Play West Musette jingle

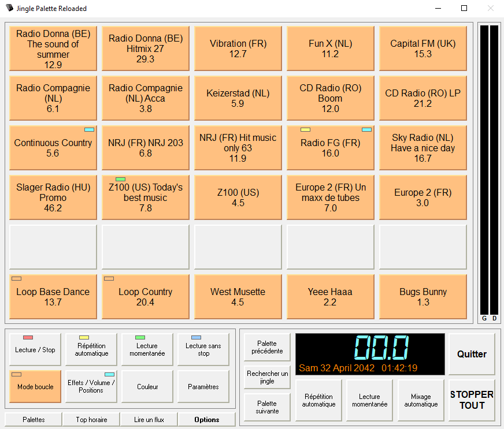(238, 297)
